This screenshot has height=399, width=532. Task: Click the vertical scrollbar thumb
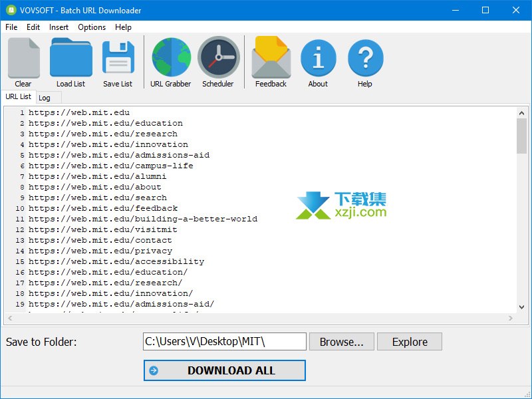pyautogui.click(x=522, y=136)
